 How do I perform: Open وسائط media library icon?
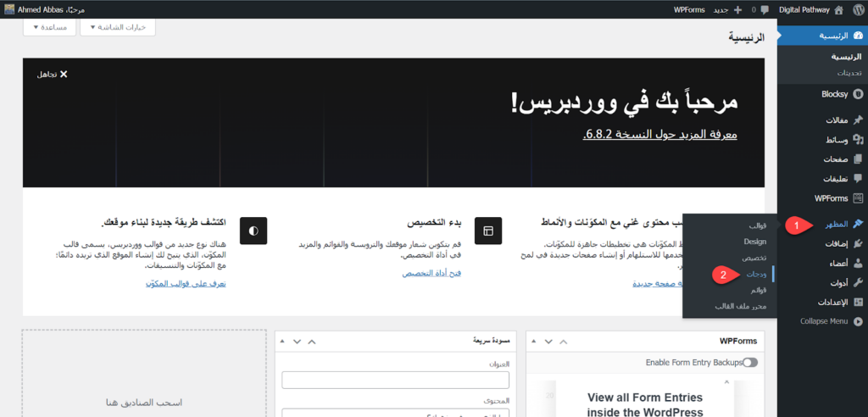858,139
